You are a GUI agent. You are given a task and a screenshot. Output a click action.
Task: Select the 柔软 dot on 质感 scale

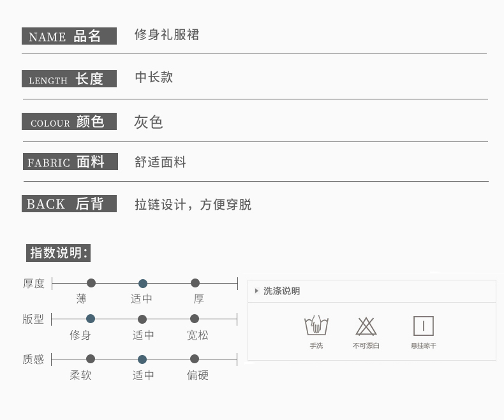click(91, 359)
